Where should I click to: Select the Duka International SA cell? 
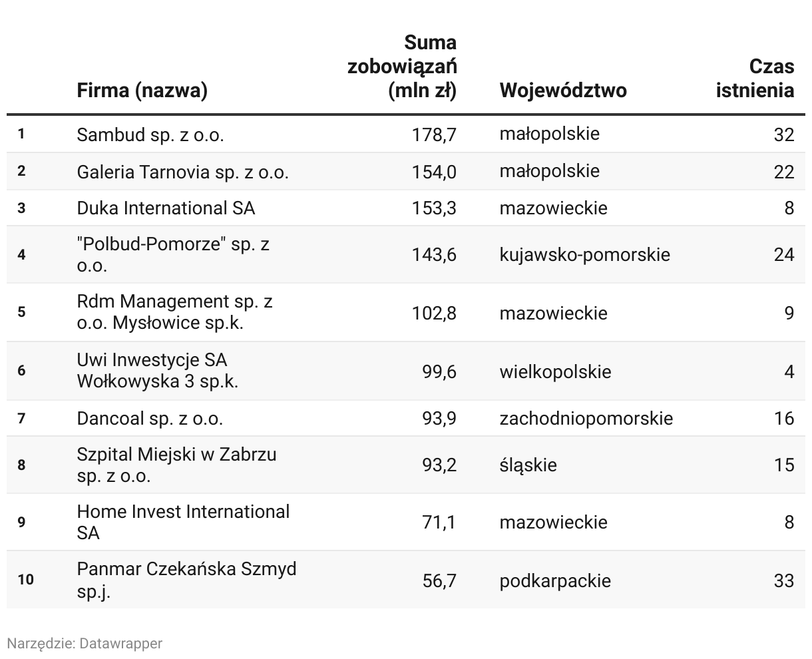pyautogui.click(x=166, y=208)
